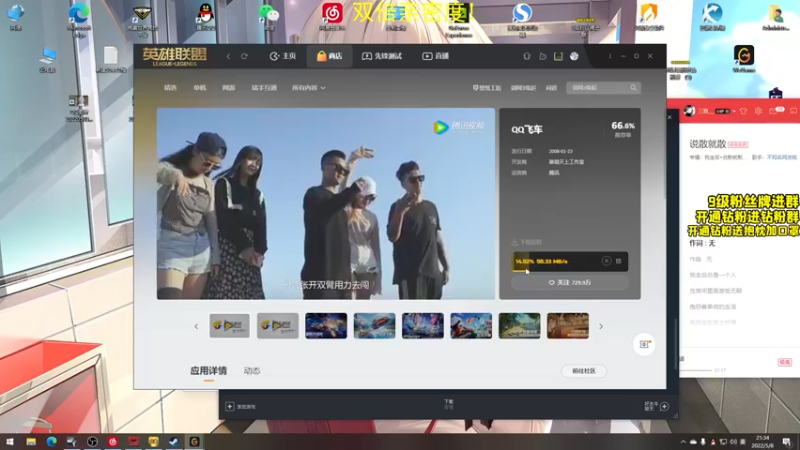
Task: Open settings gear in music player
Action: coord(758,111)
